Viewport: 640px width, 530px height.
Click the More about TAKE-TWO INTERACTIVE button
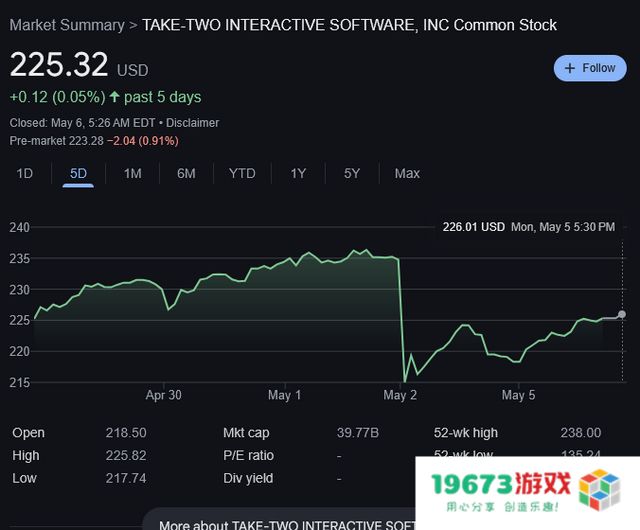point(279,519)
